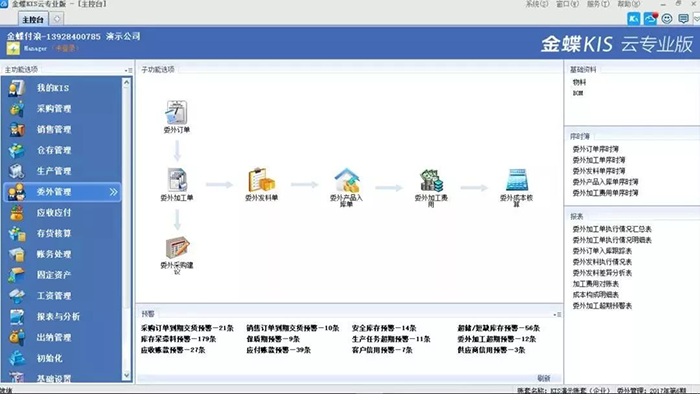Expand the 委外管理 double-chevron arrow
Viewport: 700px width, 394px height.
tap(113, 192)
